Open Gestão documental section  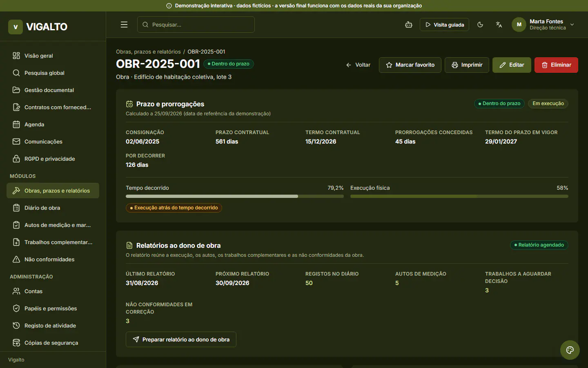[53, 90]
